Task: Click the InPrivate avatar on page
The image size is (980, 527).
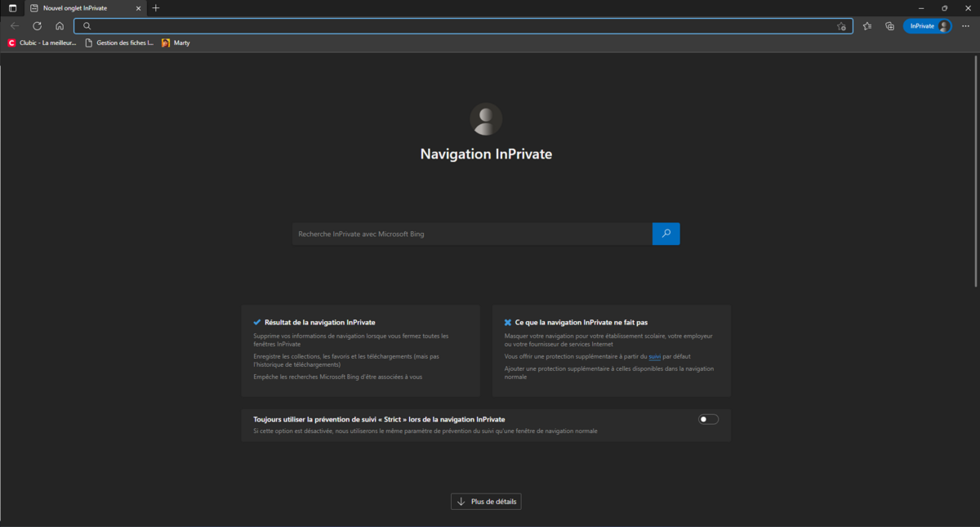Action: [486, 119]
